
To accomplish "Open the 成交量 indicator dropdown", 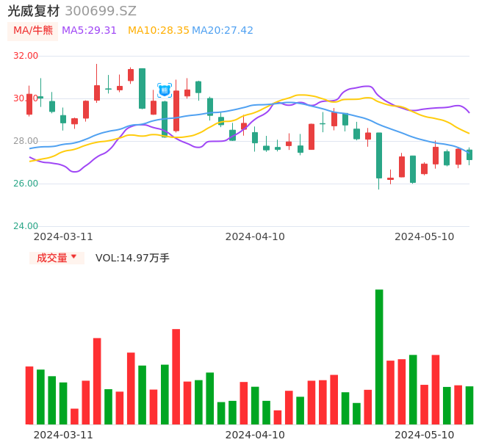I will coord(57,258).
